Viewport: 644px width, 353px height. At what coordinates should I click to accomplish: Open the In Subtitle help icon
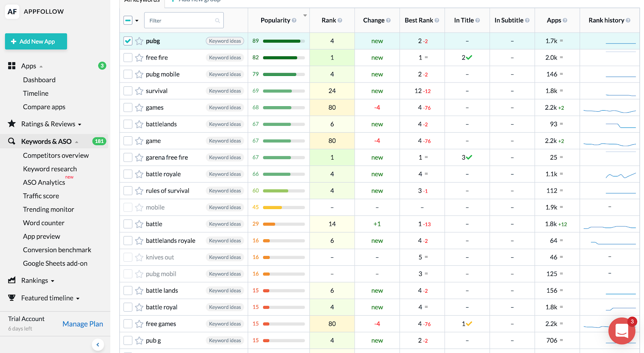point(527,21)
